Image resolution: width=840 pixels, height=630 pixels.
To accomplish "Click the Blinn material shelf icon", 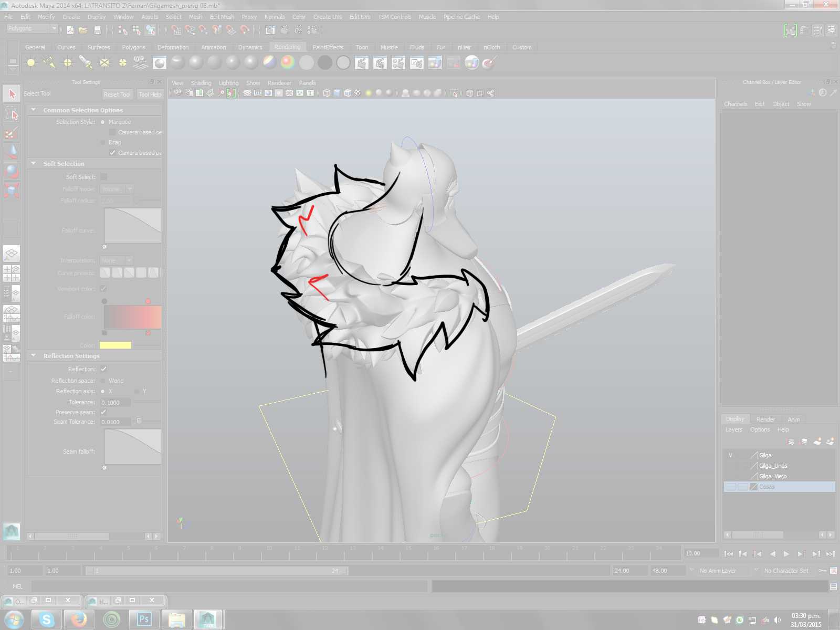I will click(x=196, y=63).
